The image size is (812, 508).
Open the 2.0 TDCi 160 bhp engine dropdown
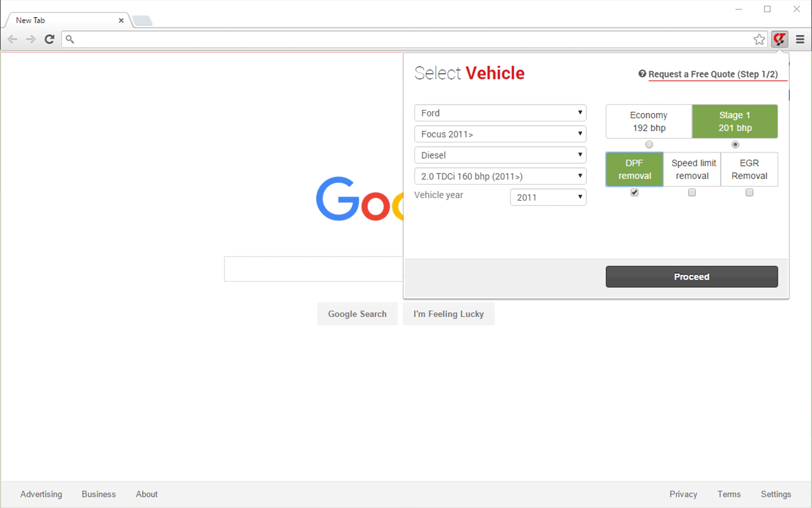tap(500, 176)
